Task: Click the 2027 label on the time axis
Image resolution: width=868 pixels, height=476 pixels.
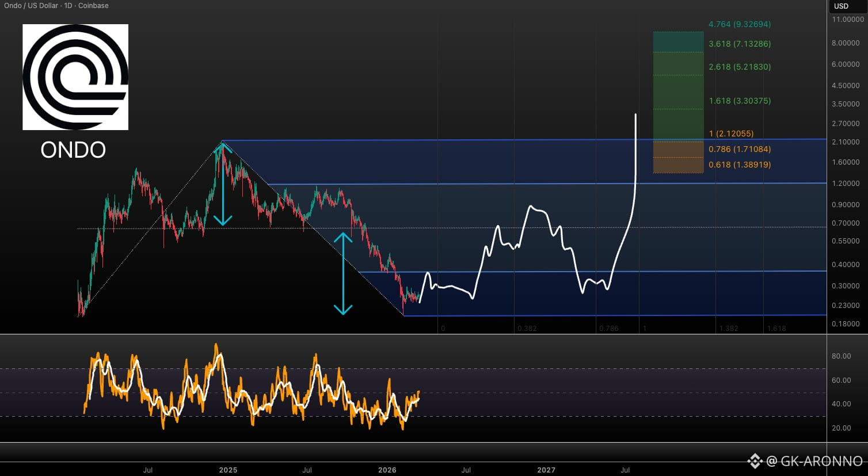Action: click(546, 470)
